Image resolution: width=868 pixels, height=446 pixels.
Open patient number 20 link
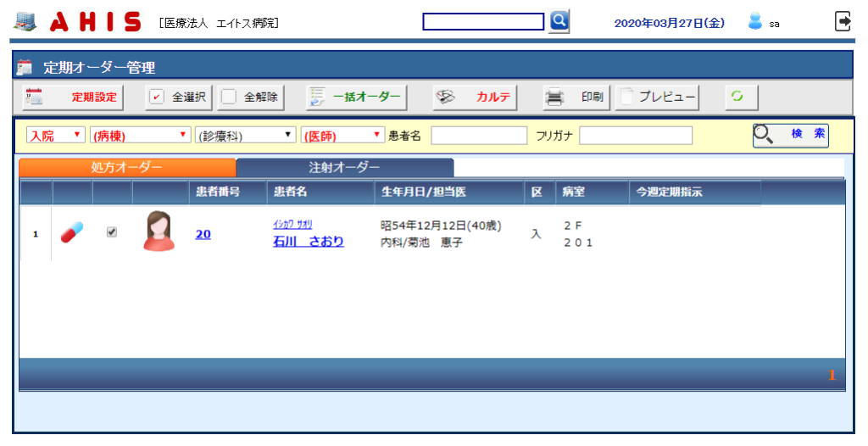coord(203,235)
